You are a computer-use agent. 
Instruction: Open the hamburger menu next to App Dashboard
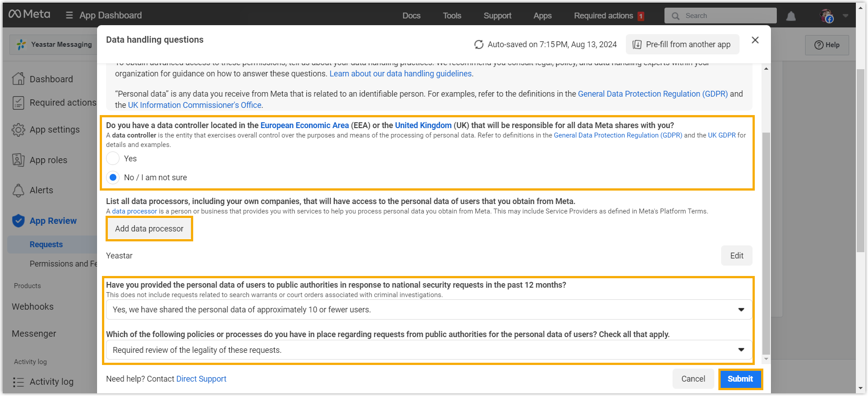click(69, 15)
